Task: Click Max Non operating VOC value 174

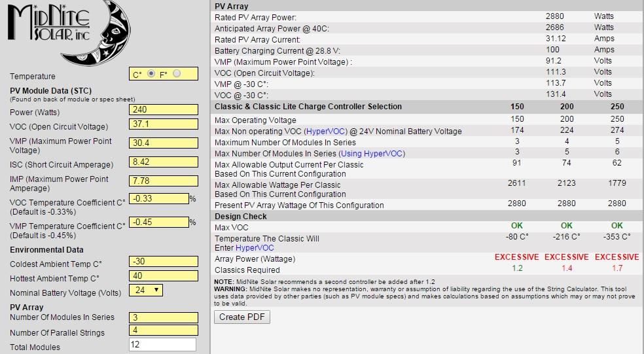Action: coord(517,130)
